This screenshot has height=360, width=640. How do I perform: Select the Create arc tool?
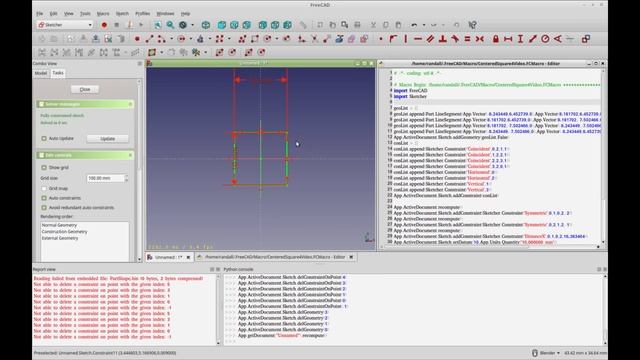click(x=162, y=39)
